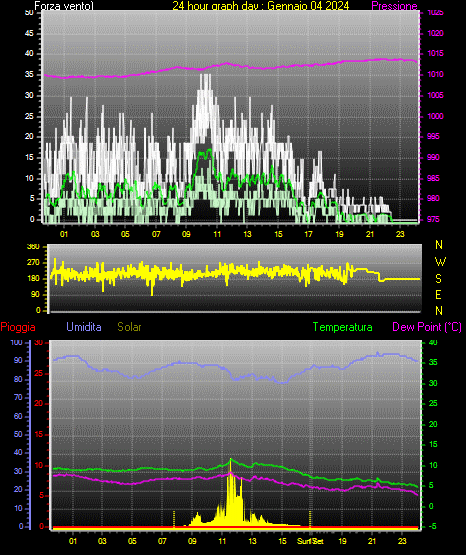Click wind speed axis value 35
Image resolution: width=466 pixels, height=555 pixels.
(29, 74)
